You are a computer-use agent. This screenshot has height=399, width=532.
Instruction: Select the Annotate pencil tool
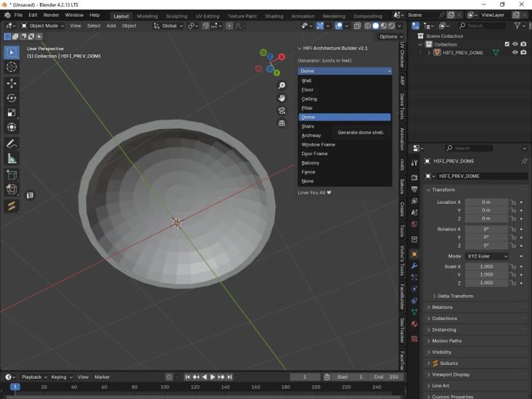(12, 144)
